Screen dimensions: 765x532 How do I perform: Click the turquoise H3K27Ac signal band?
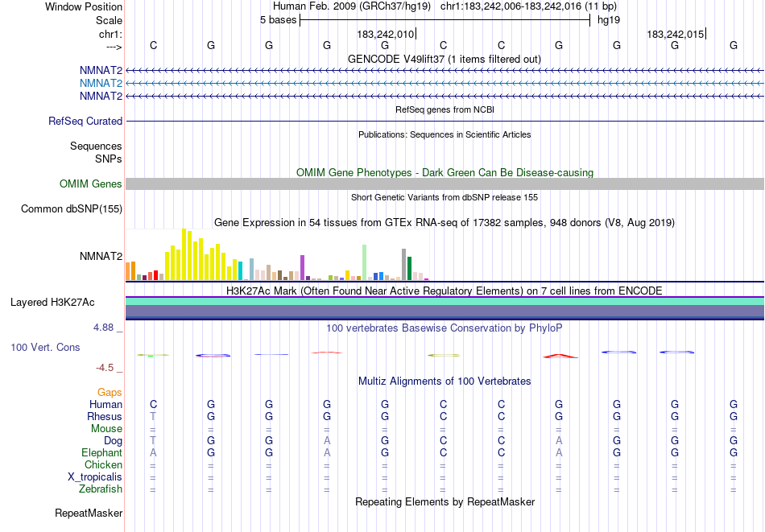coord(445,301)
